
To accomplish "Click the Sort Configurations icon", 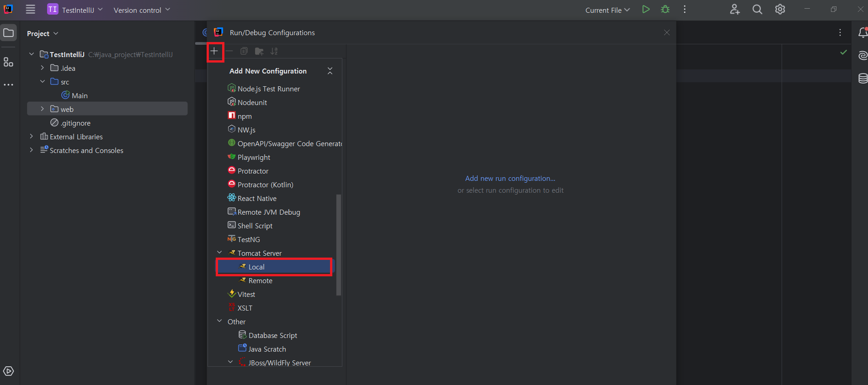I will click(274, 51).
